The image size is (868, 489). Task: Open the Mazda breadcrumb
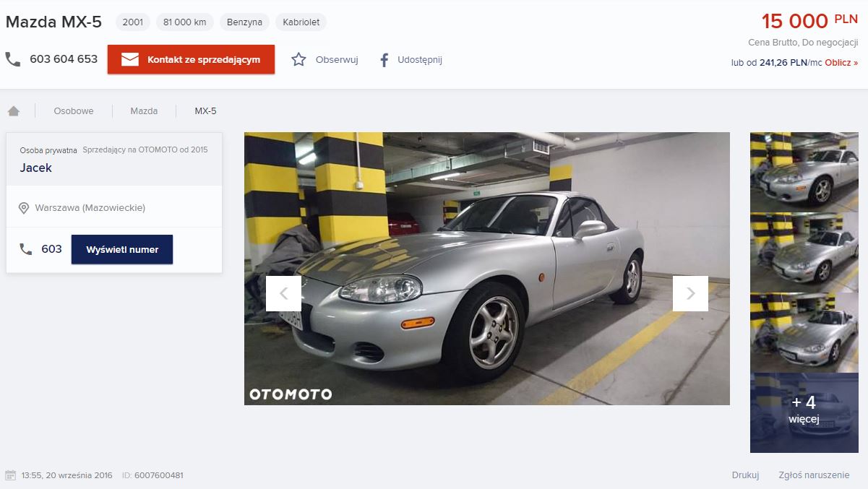(144, 111)
